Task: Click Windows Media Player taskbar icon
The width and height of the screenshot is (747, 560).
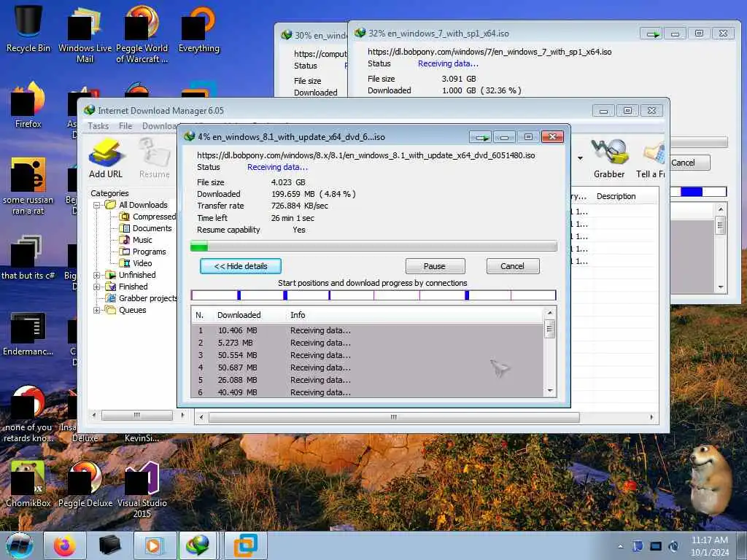Action: (155, 545)
